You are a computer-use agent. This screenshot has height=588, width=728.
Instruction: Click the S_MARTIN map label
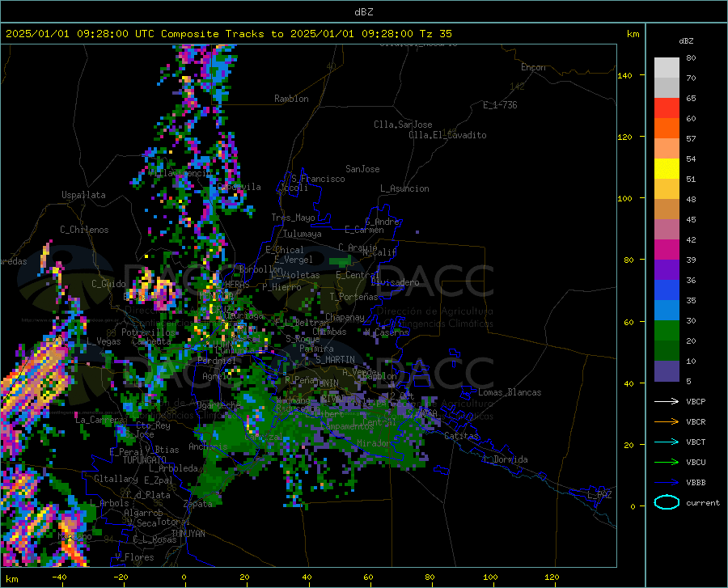tap(335, 360)
